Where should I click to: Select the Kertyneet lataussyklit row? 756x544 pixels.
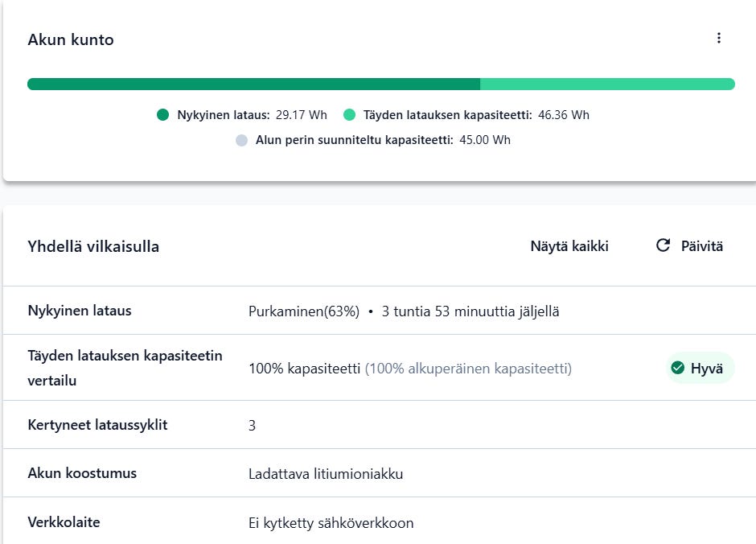[378, 425]
